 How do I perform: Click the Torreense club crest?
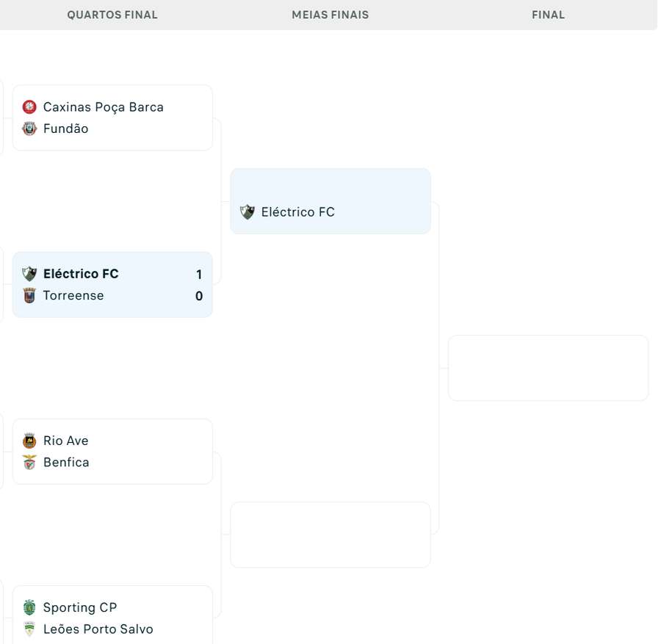tap(29, 295)
